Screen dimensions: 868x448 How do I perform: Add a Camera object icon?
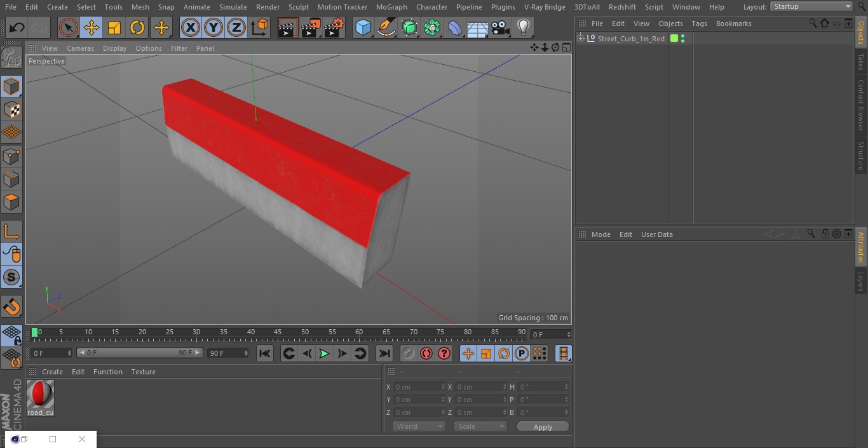[501, 28]
